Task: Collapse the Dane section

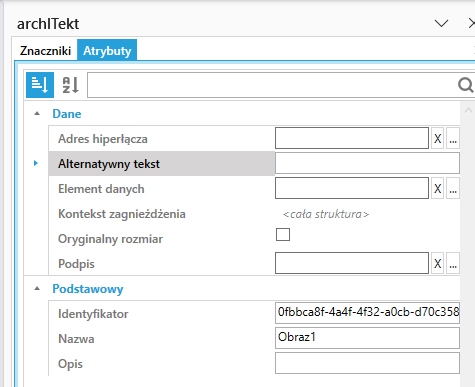Action: coord(37,114)
